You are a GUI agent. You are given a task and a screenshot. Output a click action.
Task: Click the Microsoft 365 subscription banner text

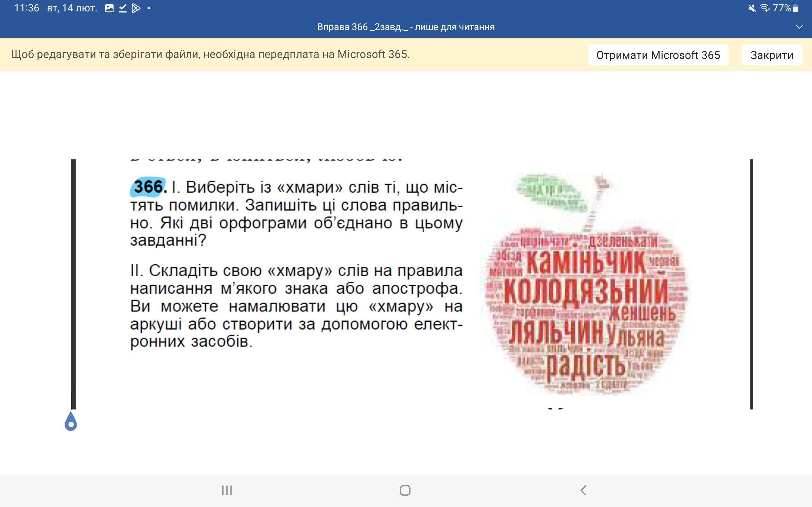pyautogui.click(x=210, y=54)
